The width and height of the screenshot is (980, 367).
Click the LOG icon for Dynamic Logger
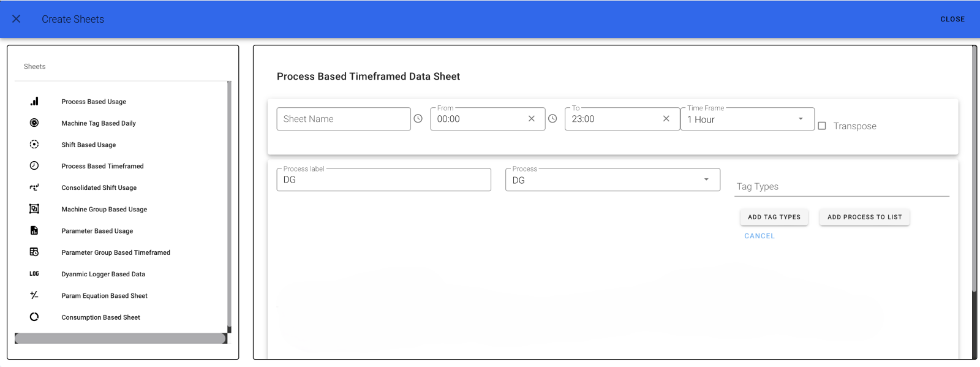coord(34,274)
